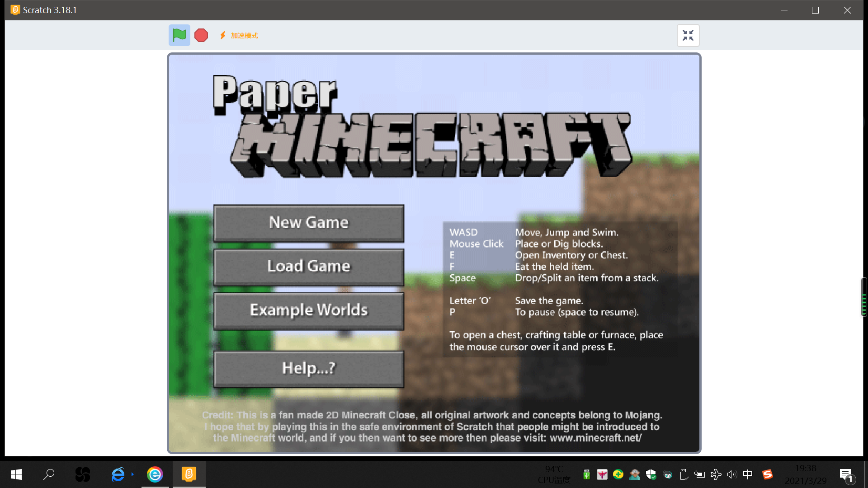Click the Paper Minecraft title logo
This screenshot has width=868, height=488.
423,127
